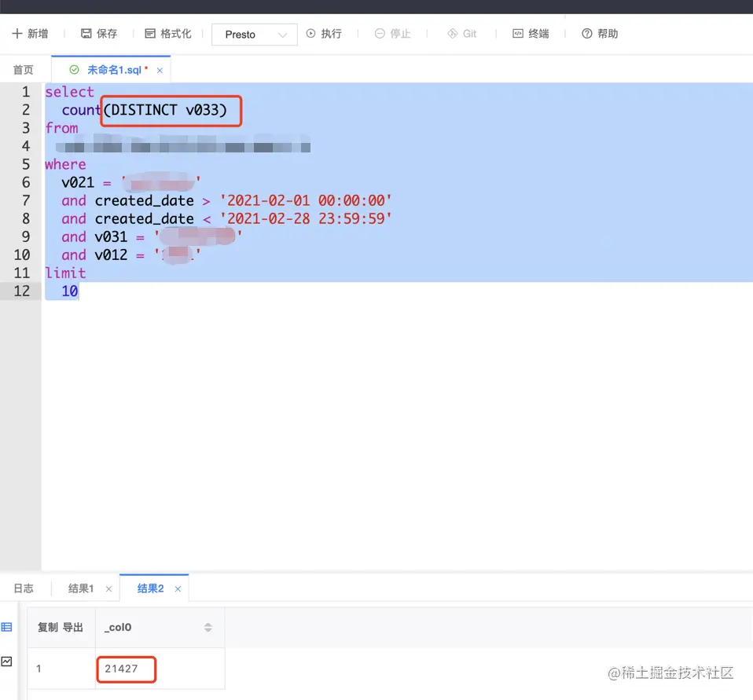Switch to the 首页 tab
Viewport: 753px width, 700px height.
pyautogui.click(x=23, y=69)
